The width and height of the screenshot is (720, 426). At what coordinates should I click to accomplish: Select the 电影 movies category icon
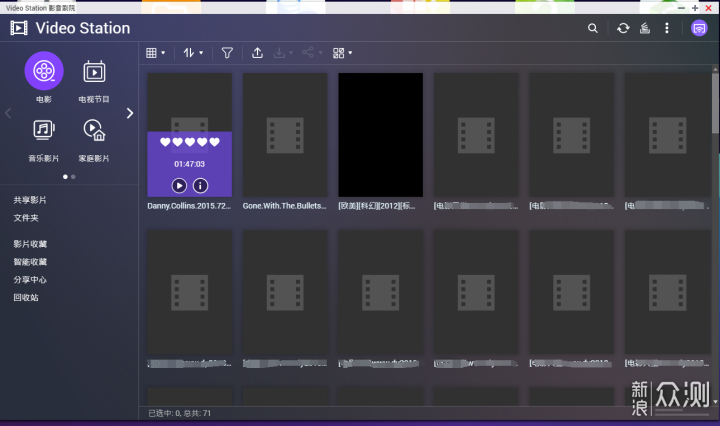44,71
